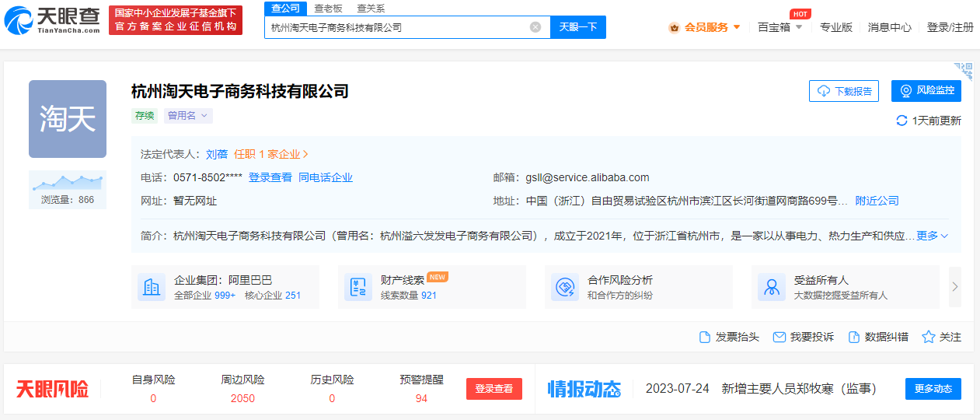
Task: Click the company address text
Action: [x=686, y=201]
